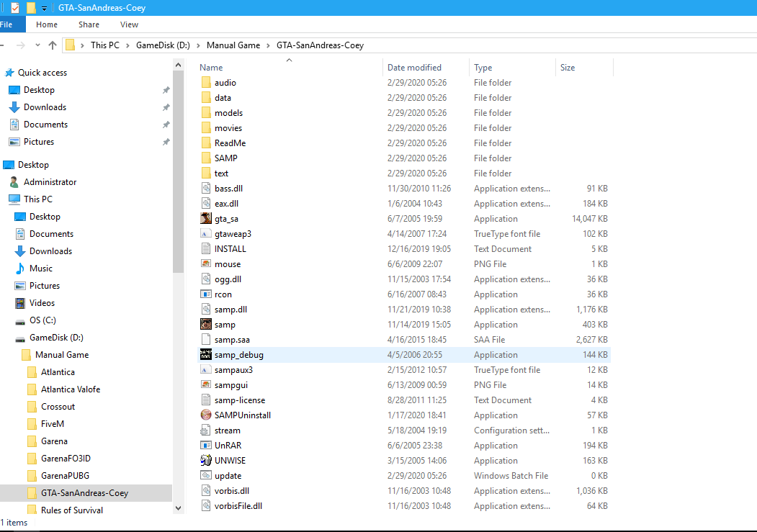Open the gta_sa application icon
Viewport: 757px width, 532px height.
[206, 219]
